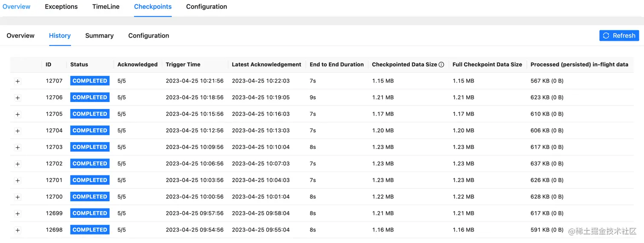This screenshot has width=644, height=243.
Task: Expand checkpoint row 12705
Action: tap(17, 114)
